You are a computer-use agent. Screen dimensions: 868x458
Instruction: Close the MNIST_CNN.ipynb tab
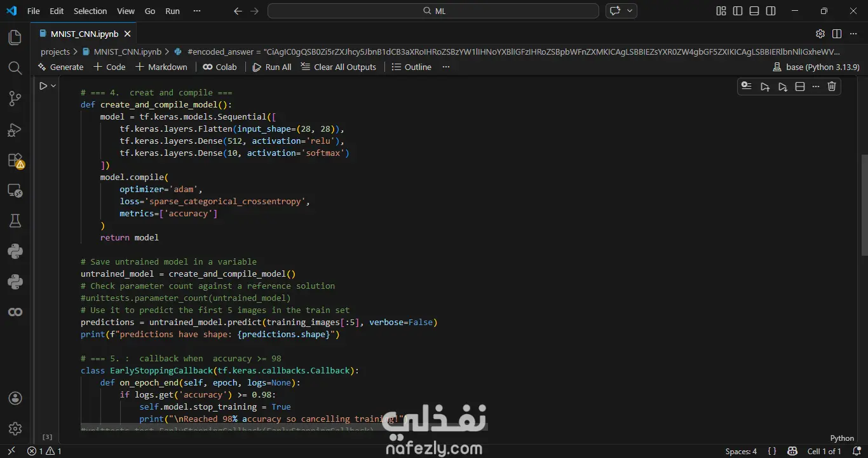coord(128,34)
